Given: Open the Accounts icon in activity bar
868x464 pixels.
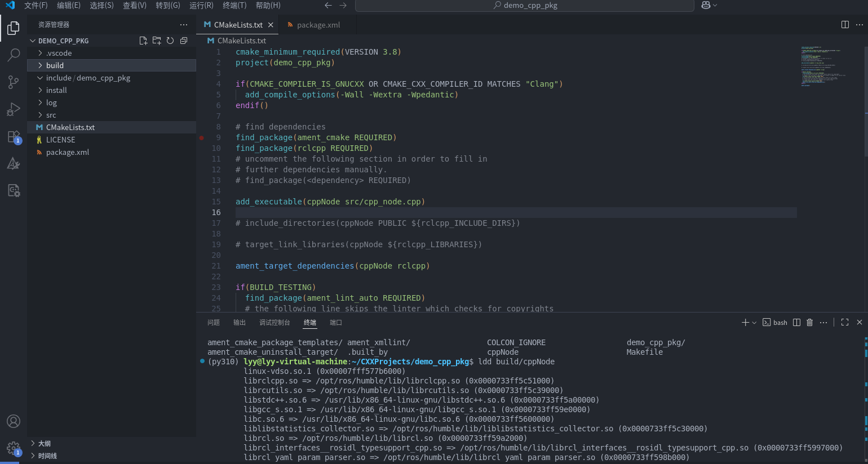Looking at the screenshot, I should [14, 421].
